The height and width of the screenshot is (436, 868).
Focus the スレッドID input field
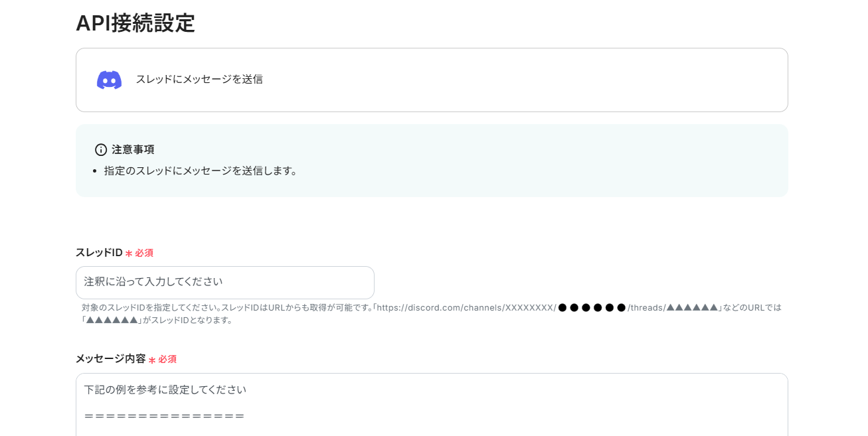pyautogui.click(x=225, y=283)
